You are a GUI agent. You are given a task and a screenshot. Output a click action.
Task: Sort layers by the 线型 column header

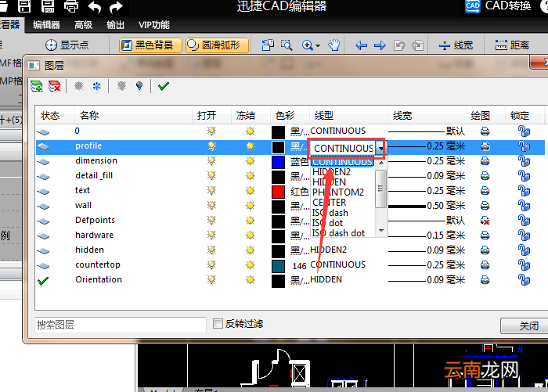coord(348,116)
